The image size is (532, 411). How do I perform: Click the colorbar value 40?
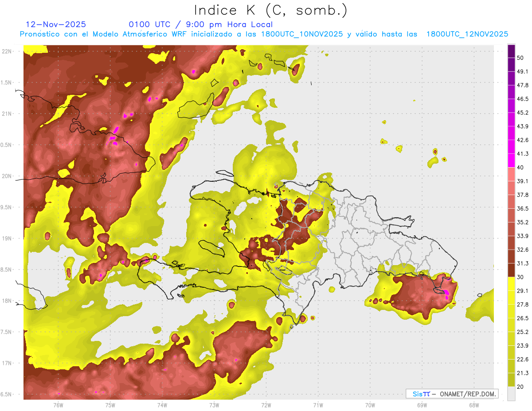(x=521, y=167)
